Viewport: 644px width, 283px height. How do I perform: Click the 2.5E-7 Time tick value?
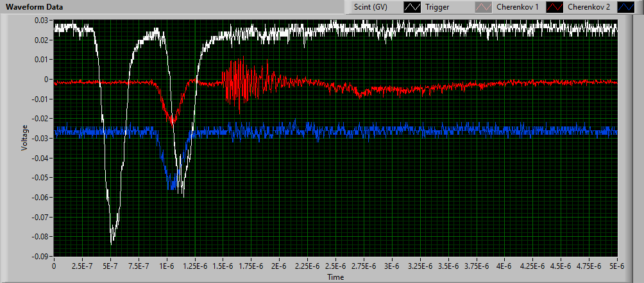point(82,265)
